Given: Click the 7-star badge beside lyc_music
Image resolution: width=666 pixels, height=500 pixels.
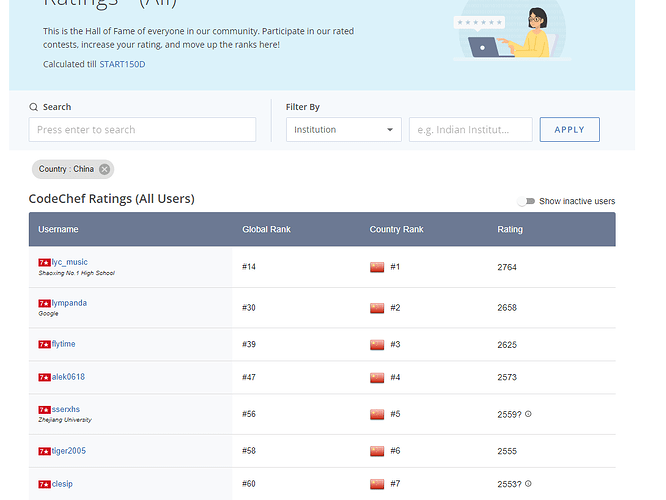Looking at the screenshot, I should click(x=45, y=263).
